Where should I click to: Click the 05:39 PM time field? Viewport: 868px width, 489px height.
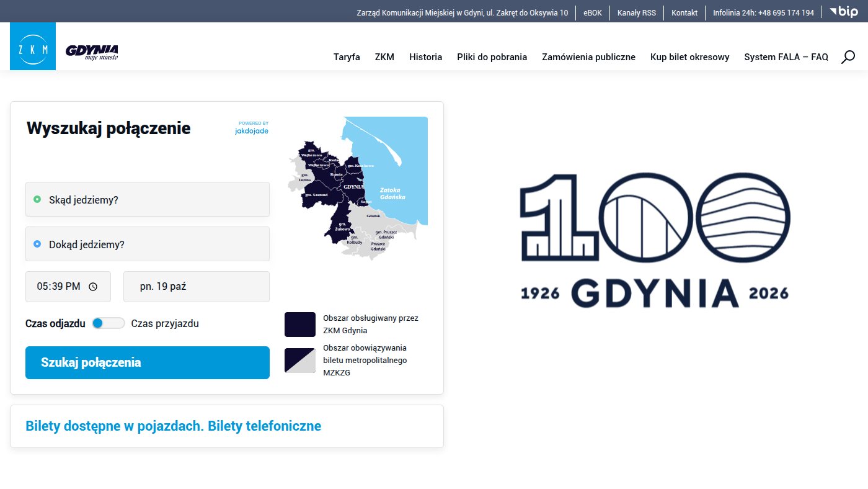tap(68, 287)
